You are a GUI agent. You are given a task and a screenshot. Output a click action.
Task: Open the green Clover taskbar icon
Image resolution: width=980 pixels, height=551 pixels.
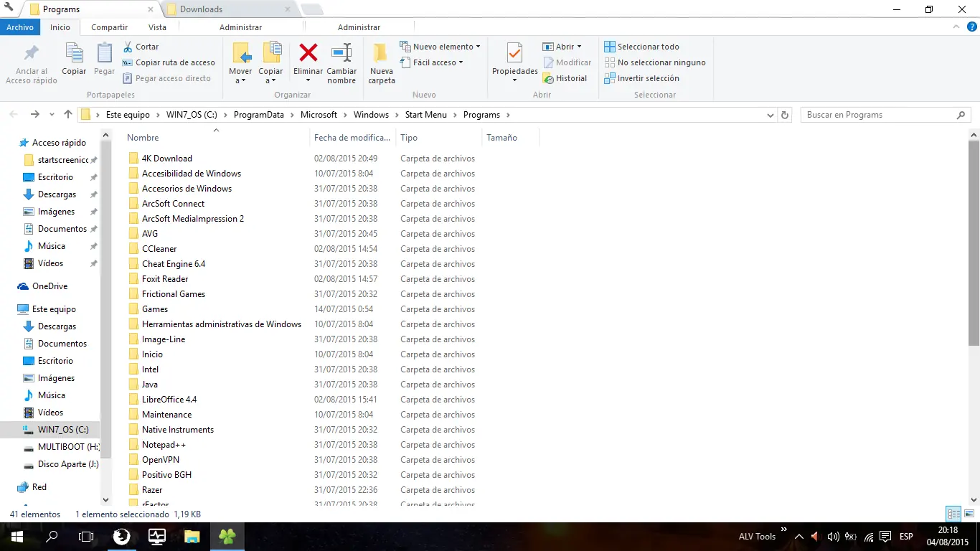pyautogui.click(x=227, y=537)
